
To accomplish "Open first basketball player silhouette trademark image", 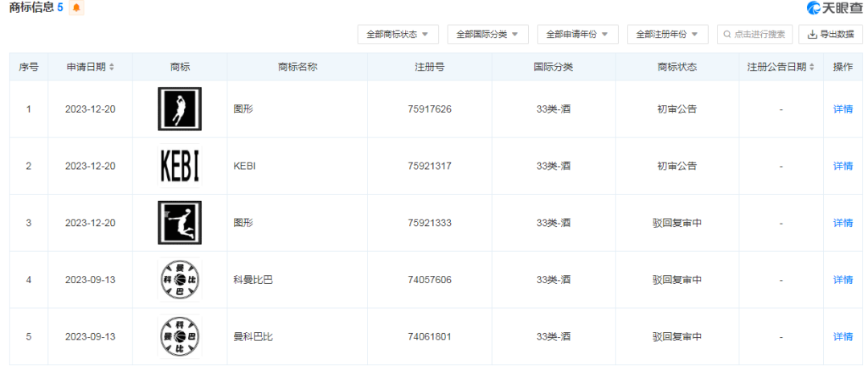I will pos(179,109).
